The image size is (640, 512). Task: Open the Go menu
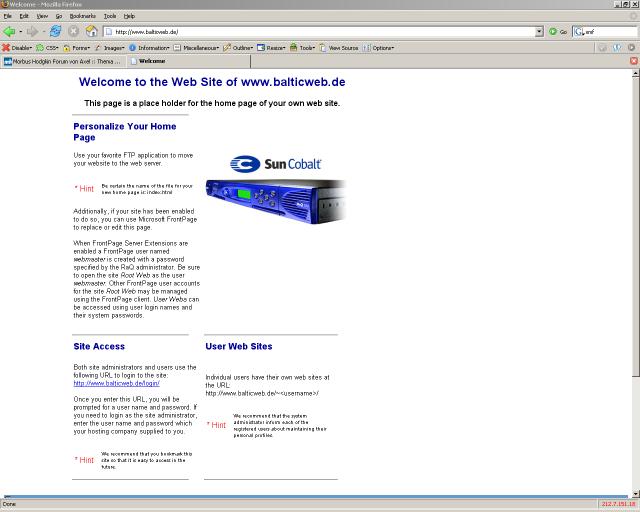point(59,16)
